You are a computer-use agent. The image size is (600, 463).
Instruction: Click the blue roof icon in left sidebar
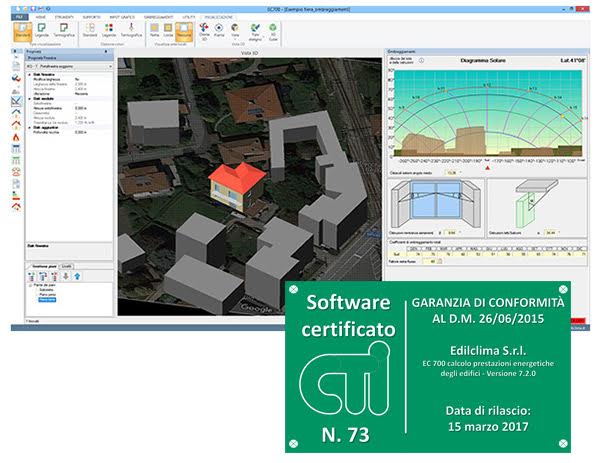click(x=16, y=112)
